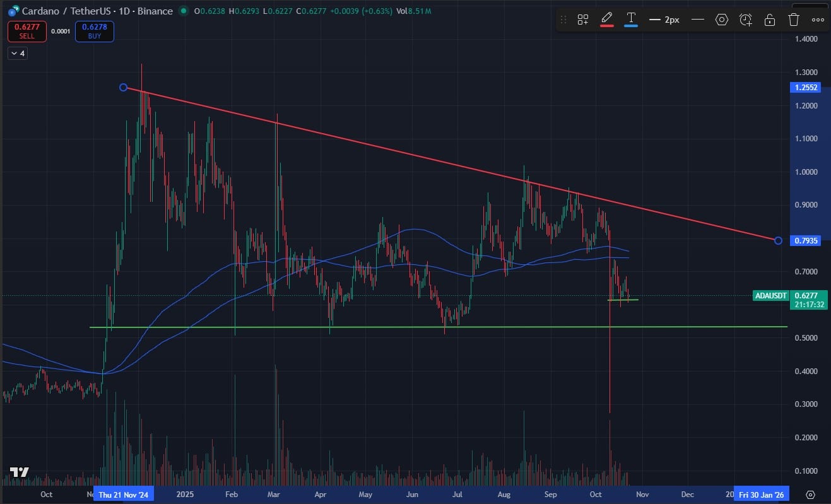Click trendline left anchor point circle
Viewport: 831px width, 504px height.
coord(124,87)
